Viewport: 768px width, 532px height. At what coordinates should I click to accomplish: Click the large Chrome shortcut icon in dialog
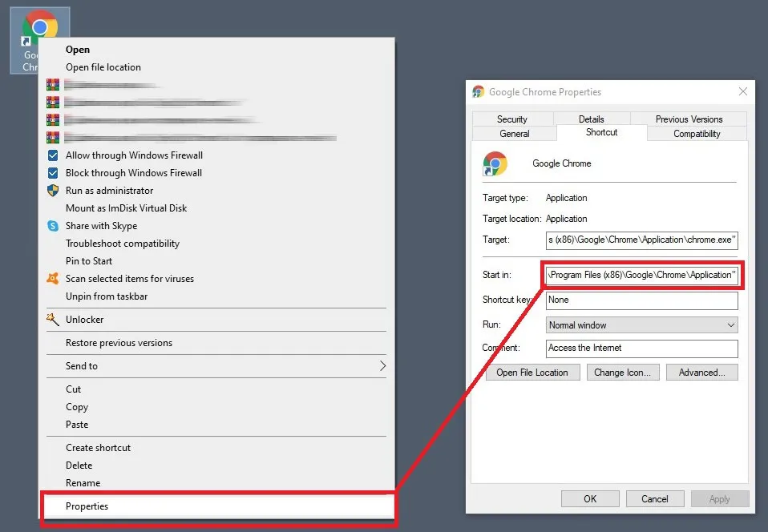495,163
